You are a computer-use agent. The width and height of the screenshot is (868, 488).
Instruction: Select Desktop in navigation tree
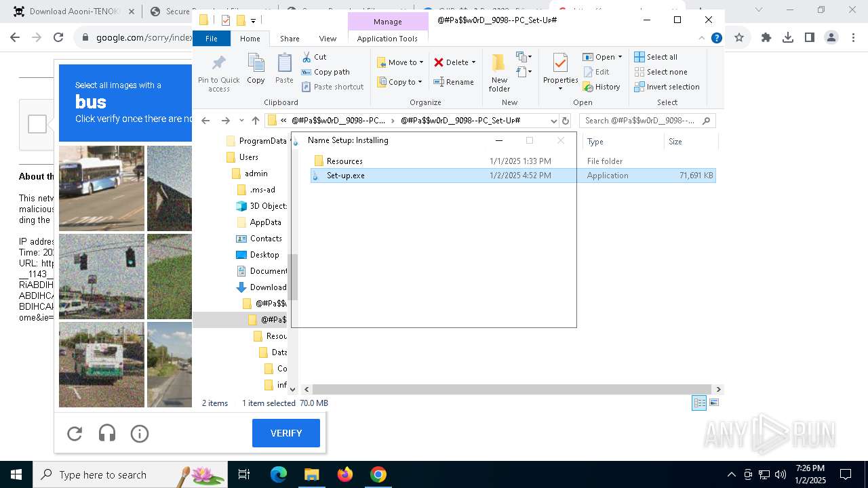click(x=257, y=255)
